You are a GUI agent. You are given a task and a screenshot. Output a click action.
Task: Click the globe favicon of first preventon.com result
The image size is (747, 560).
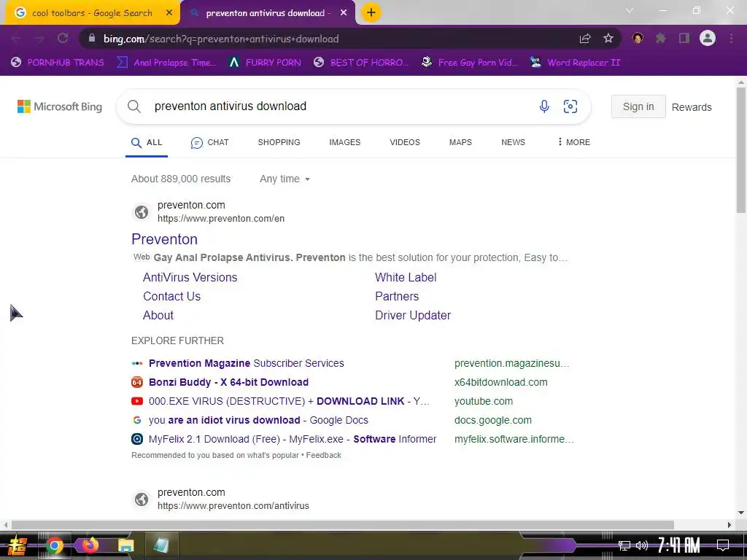[x=142, y=212]
